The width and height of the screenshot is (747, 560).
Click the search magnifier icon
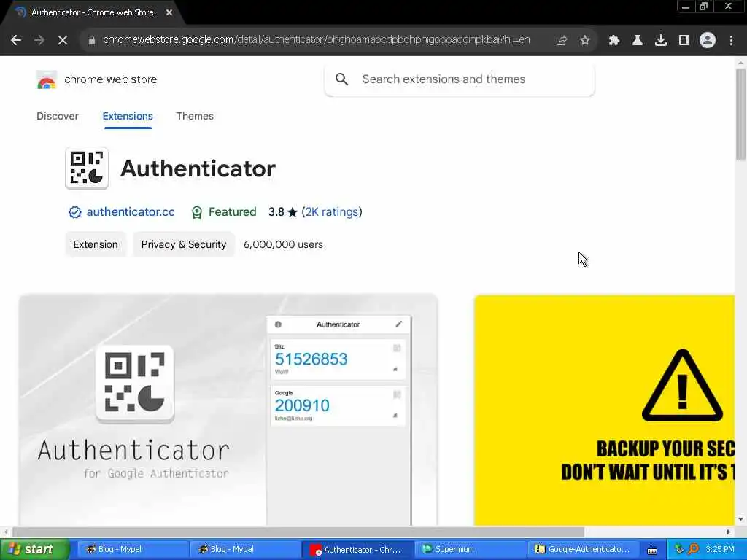coord(341,79)
